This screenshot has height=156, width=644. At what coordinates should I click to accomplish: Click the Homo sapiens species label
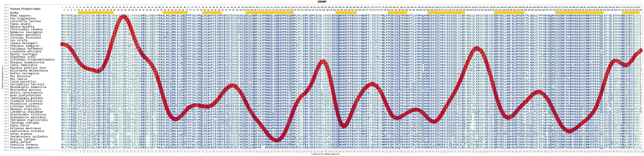coord(20,16)
